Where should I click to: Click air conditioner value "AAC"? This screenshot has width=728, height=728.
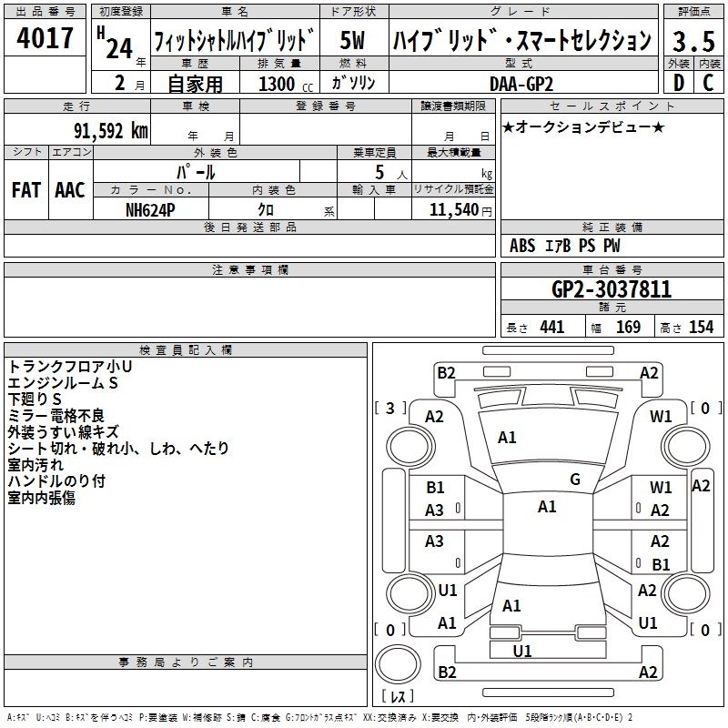coord(70,190)
